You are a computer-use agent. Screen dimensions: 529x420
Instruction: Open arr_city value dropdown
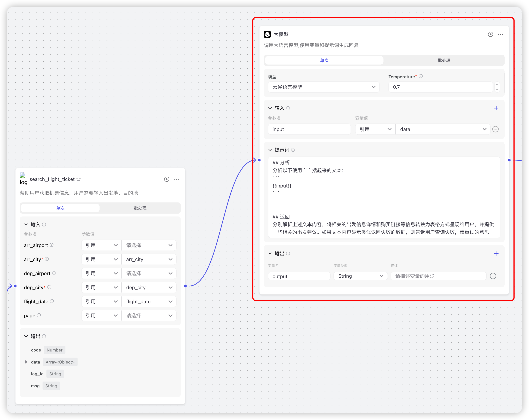coord(149,259)
